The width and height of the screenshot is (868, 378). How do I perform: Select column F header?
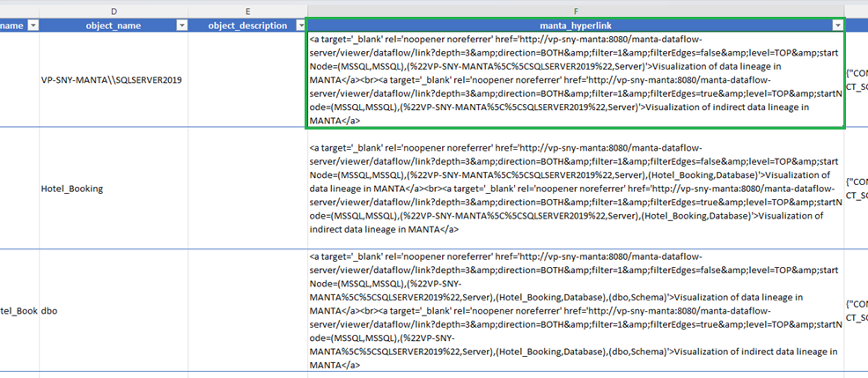tap(575, 10)
